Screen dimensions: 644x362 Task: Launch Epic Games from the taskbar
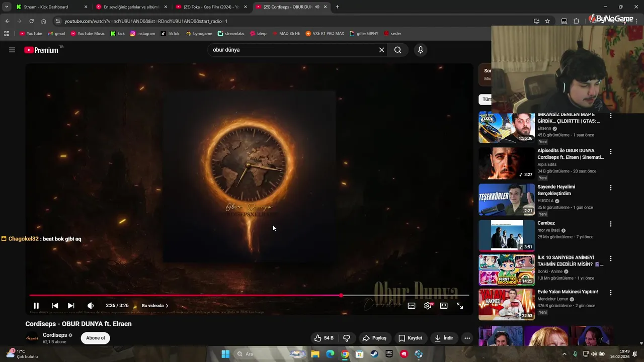coord(389,354)
